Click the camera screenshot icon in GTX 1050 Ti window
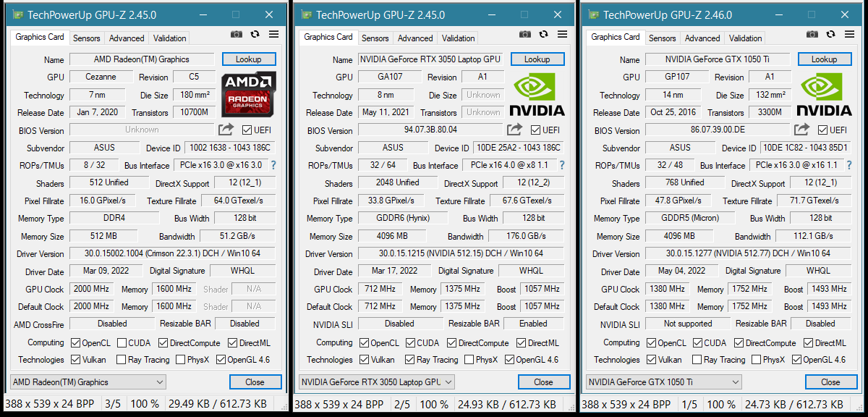Viewport: 868px width, 417px height. tap(812, 34)
